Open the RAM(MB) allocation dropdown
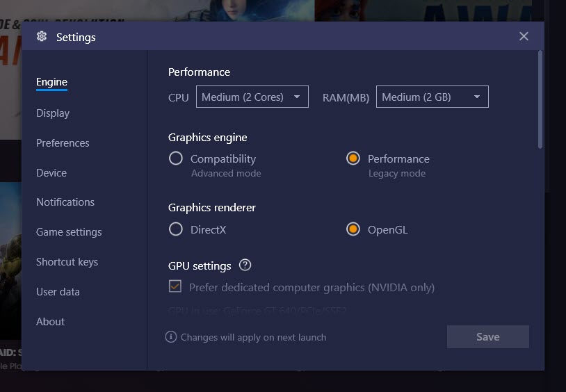 coord(432,97)
